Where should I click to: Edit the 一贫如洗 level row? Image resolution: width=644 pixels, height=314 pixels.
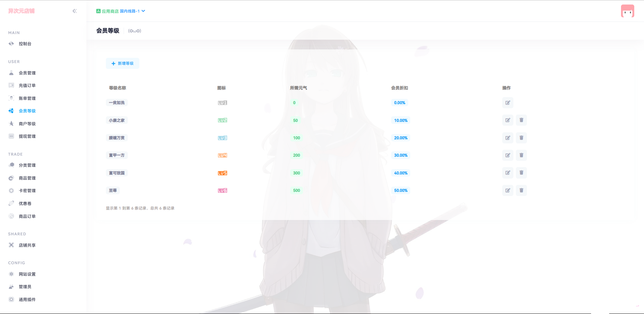508,103
